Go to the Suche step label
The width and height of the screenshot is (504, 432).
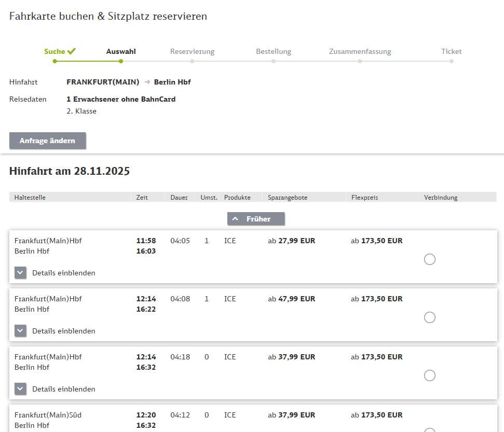(55, 51)
